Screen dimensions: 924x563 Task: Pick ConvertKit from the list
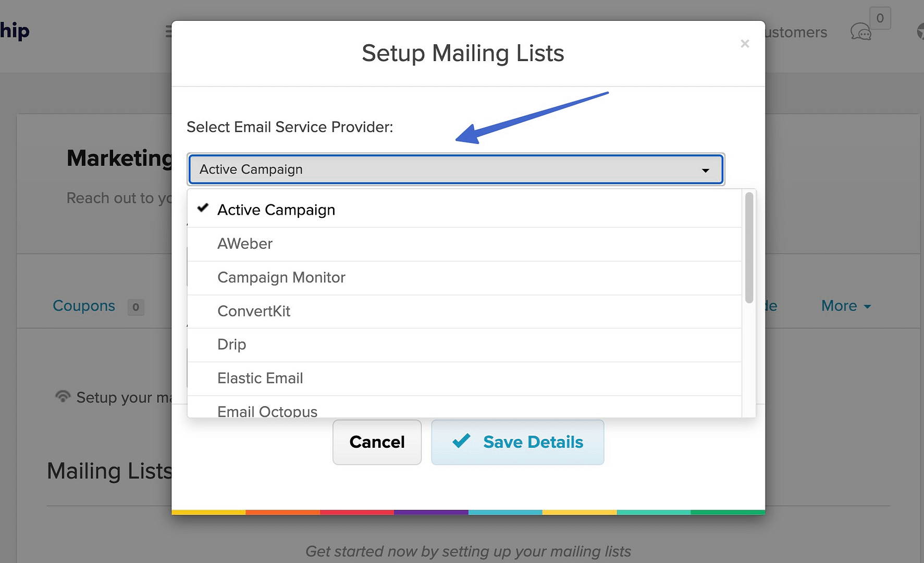254,311
